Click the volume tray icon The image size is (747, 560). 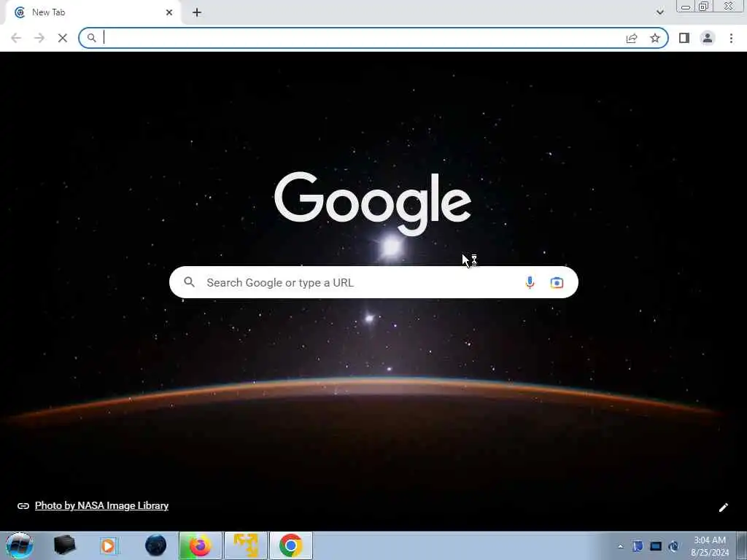click(673, 546)
